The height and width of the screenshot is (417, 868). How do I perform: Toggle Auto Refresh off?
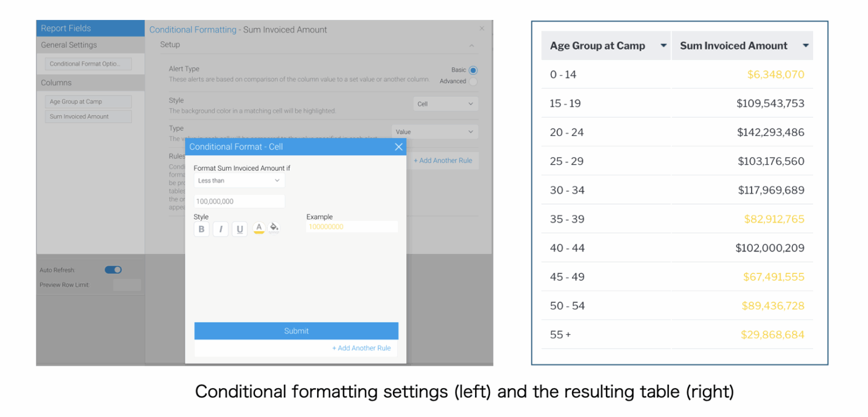(x=113, y=270)
